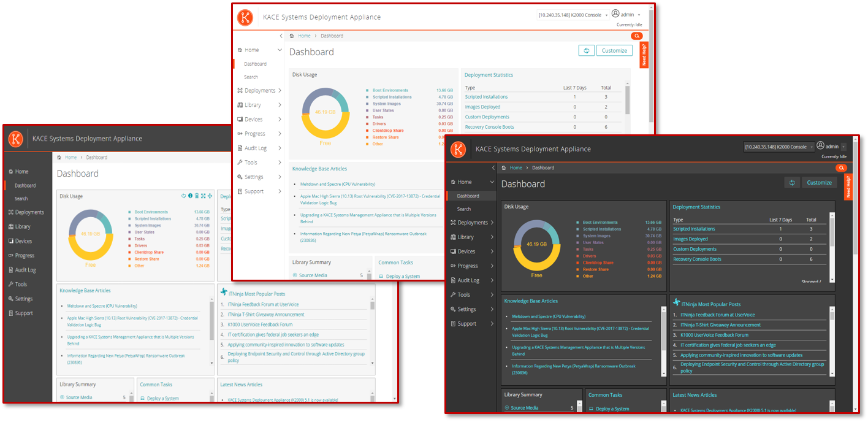Open the orange search pill in dark window
This screenshot has width=868, height=422.
[840, 167]
